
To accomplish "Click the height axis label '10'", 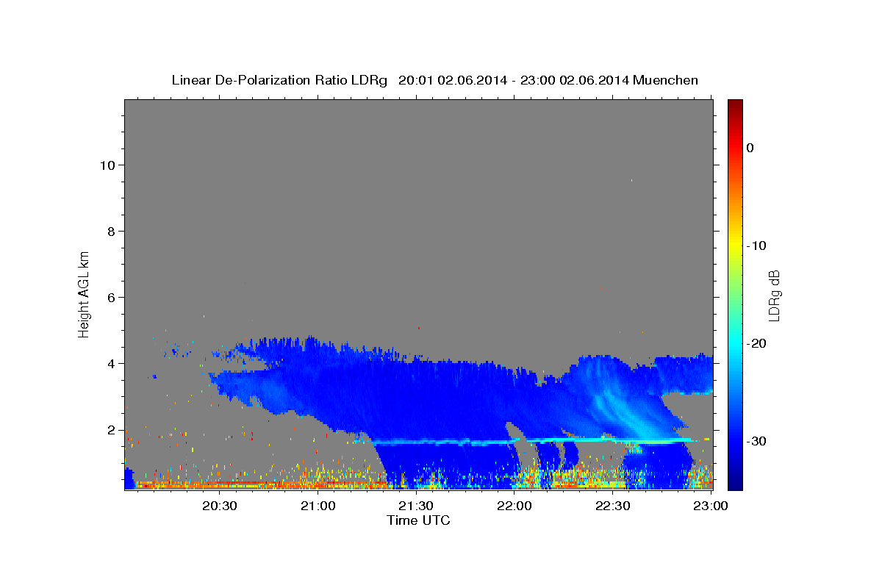I will 107,165.
